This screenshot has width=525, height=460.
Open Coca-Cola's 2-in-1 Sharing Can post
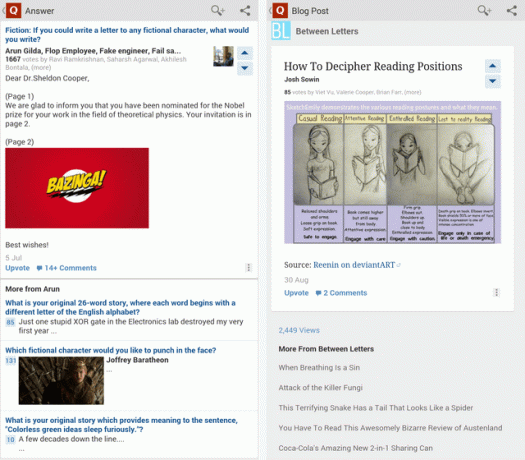pyautogui.click(x=356, y=448)
